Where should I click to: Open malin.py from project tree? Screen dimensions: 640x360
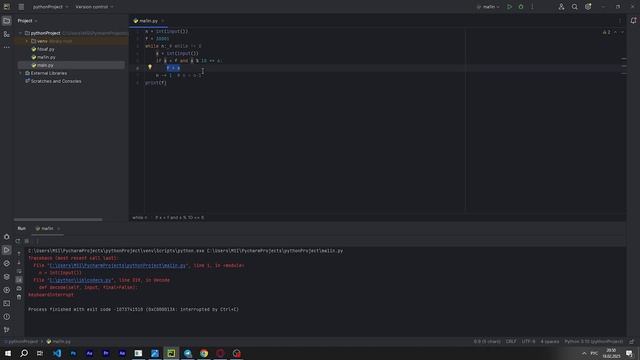pyautogui.click(x=46, y=57)
